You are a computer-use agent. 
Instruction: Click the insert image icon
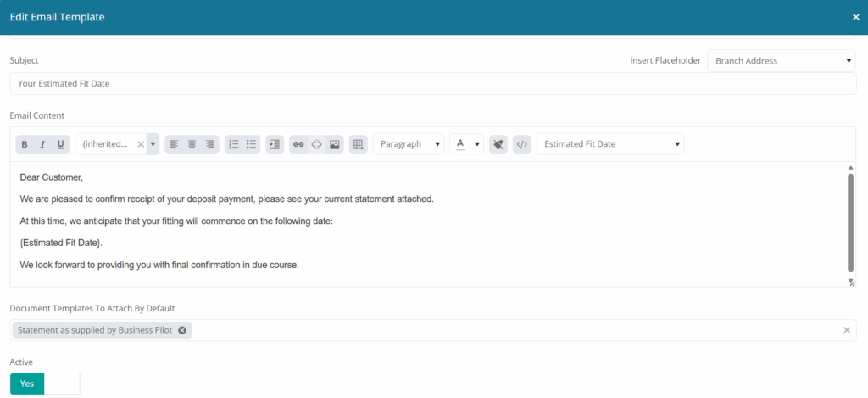click(335, 144)
